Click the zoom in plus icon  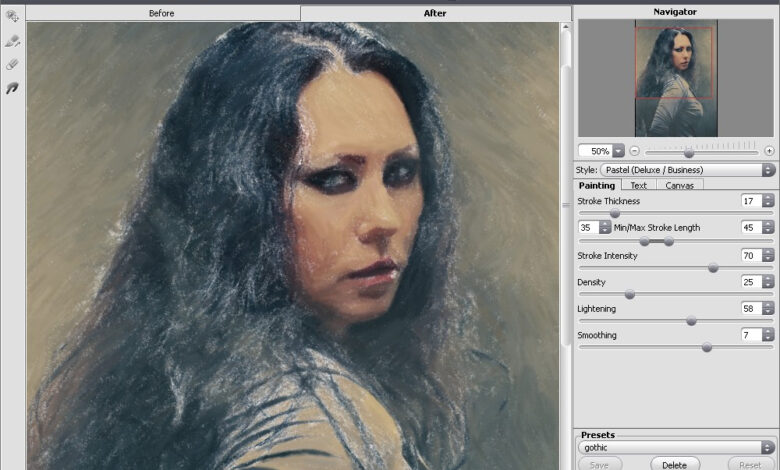[x=768, y=151]
